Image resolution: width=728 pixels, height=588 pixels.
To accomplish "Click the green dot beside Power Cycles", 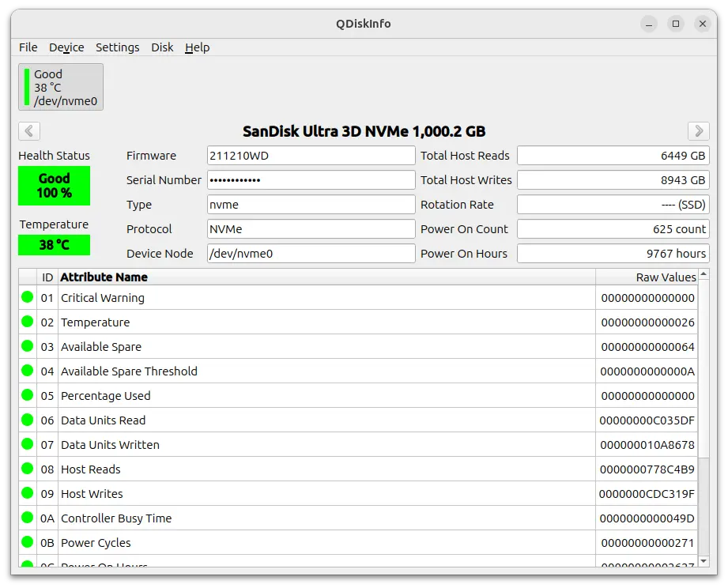I will pos(28,542).
